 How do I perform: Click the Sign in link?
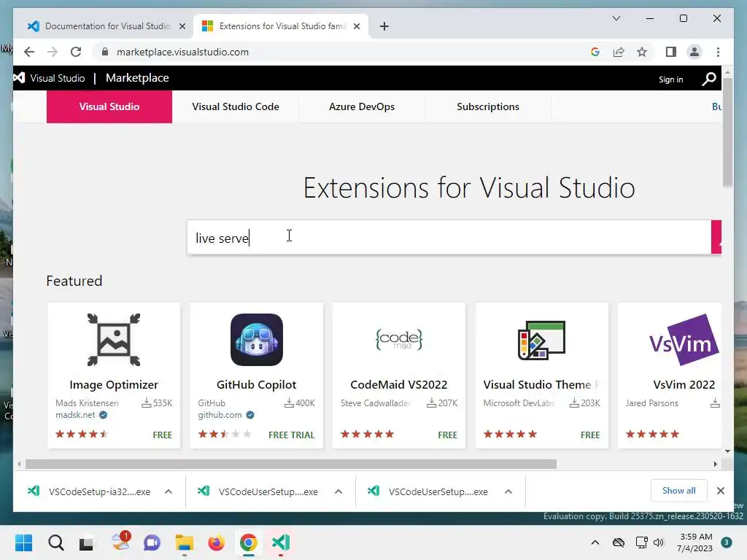(671, 79)
